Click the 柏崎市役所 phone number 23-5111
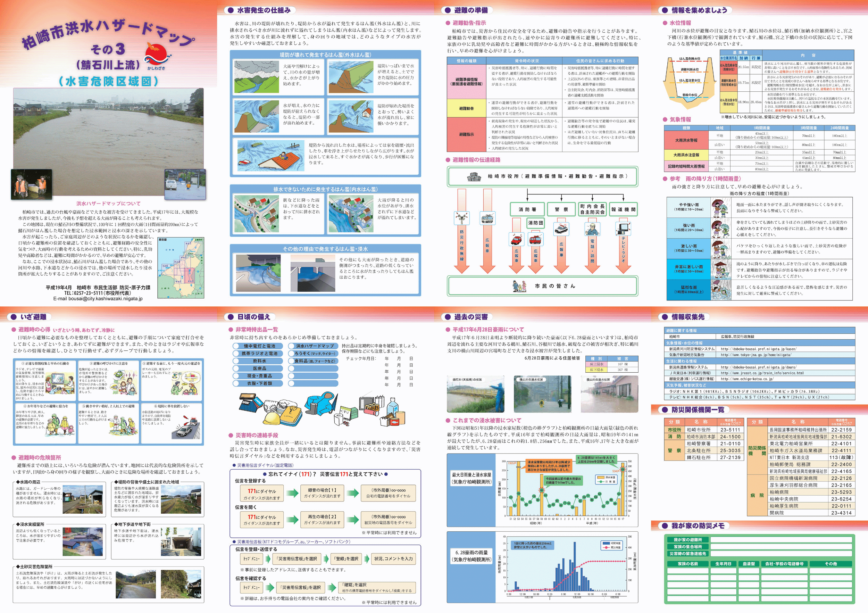The image size is (868, 613). [x=730, y=430]
